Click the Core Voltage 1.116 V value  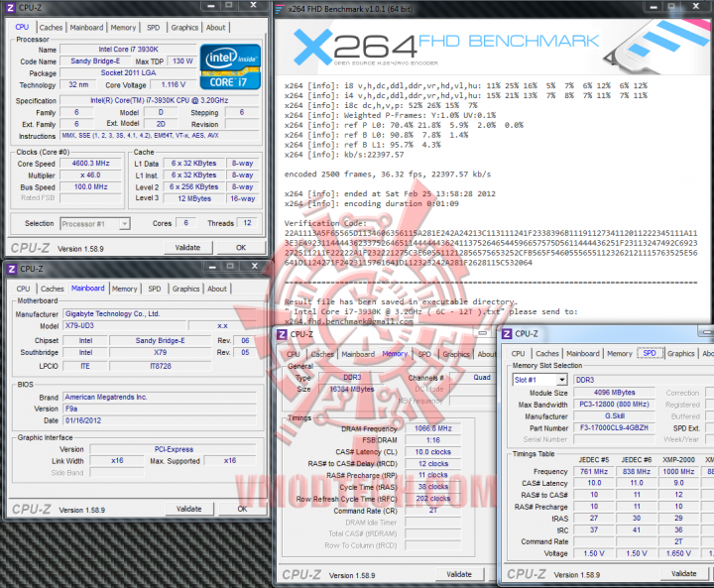174,84
